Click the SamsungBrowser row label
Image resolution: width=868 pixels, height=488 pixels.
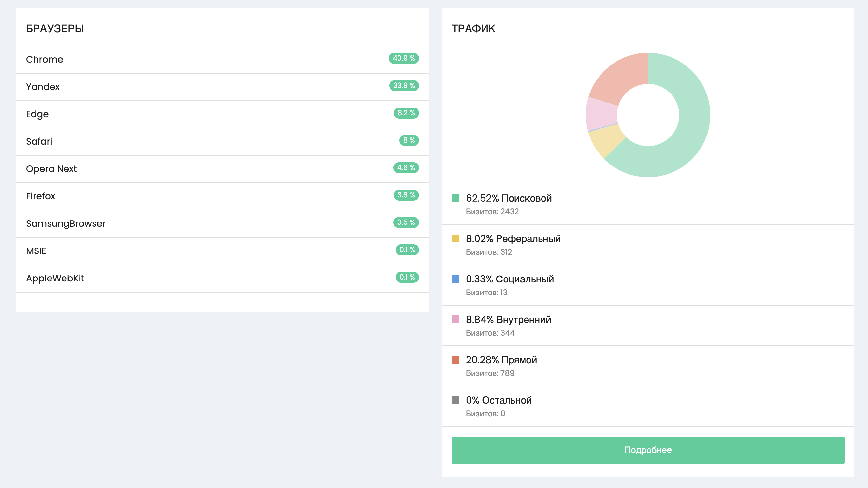click(66, 223)
